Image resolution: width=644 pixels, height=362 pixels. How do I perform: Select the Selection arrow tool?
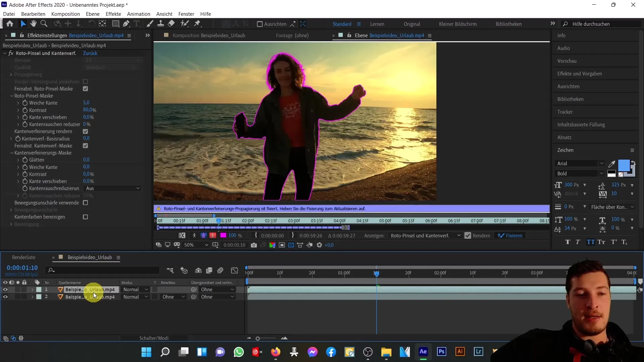pyautogui.click(x=23, y=24)
